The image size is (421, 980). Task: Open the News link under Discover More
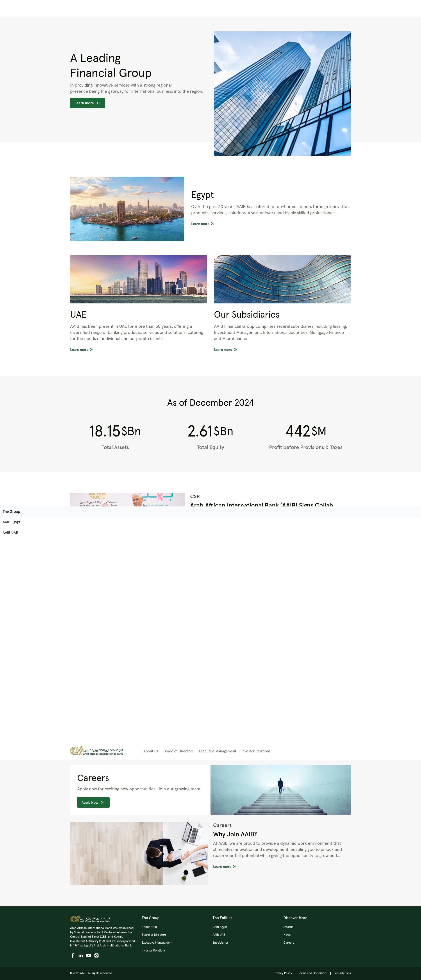tap(287, 935)
